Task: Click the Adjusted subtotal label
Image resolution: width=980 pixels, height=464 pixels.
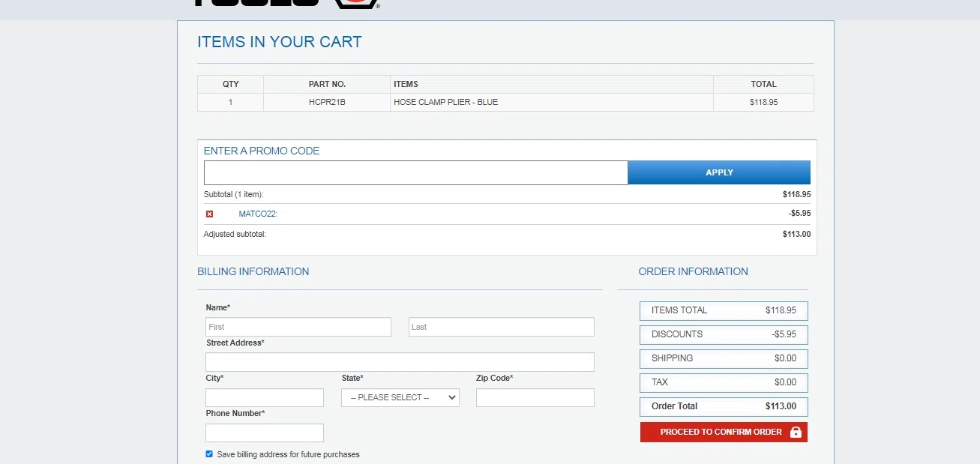Action: pyautogui.click(x=235, y=234)
